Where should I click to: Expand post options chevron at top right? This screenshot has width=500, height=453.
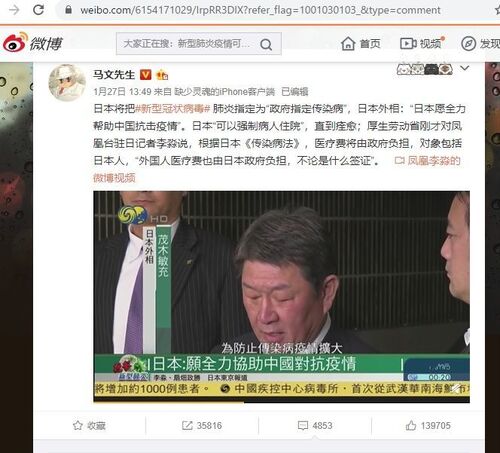tap(465, 68)
